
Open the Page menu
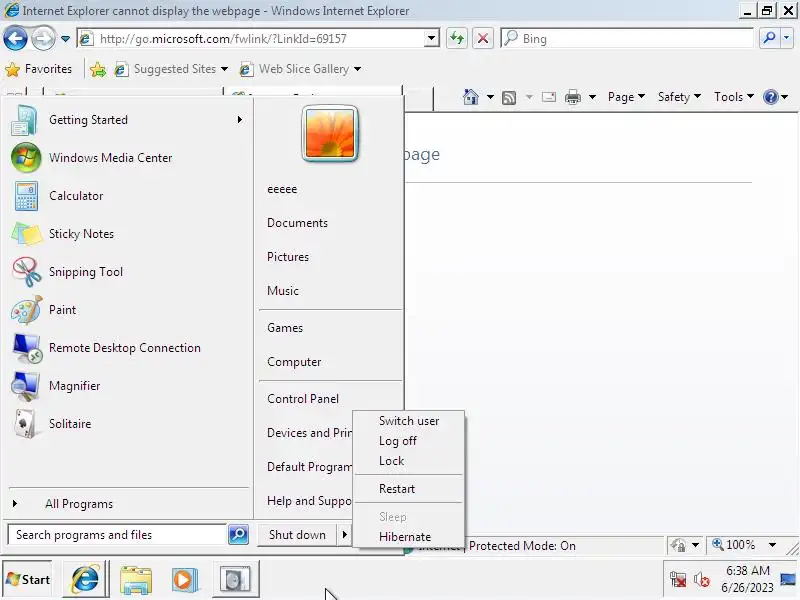(x=626, y=96)
